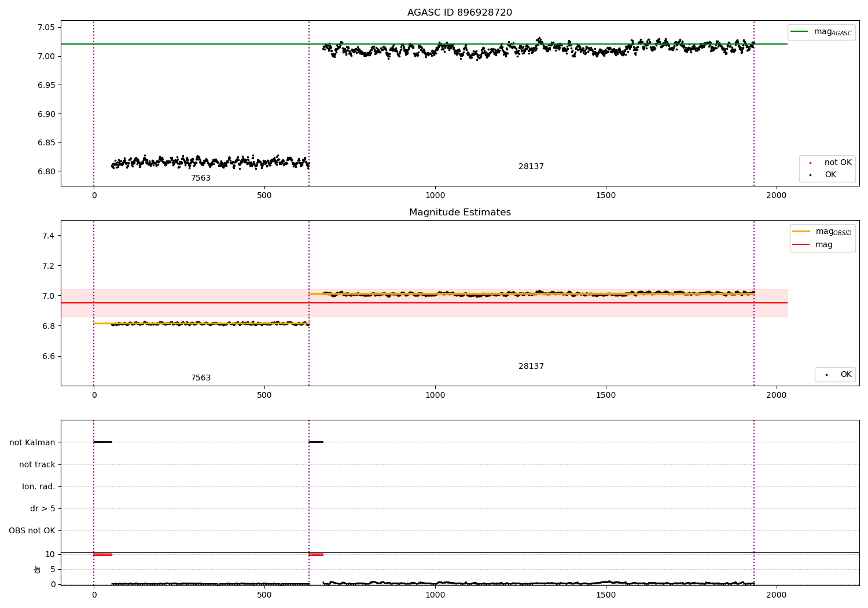
Task: Click the 'not Kalman' row label
Action: click(x=32, y=442)
